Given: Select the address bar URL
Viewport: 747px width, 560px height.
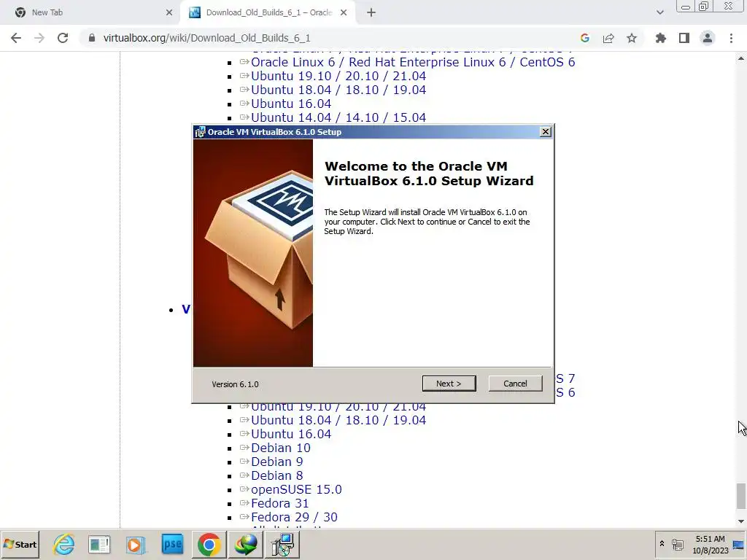Looking at the screenshot, I should pyautogui.click(x=206, y=38).
